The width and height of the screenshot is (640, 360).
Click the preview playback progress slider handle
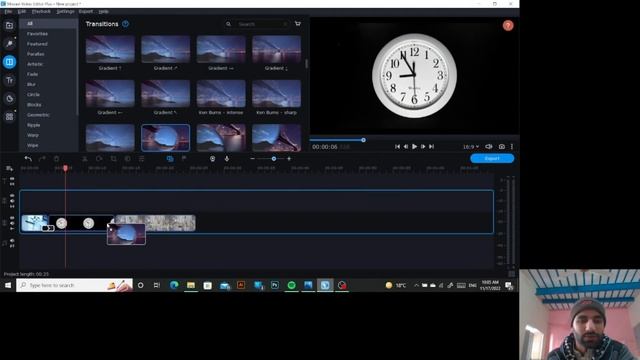363,140
